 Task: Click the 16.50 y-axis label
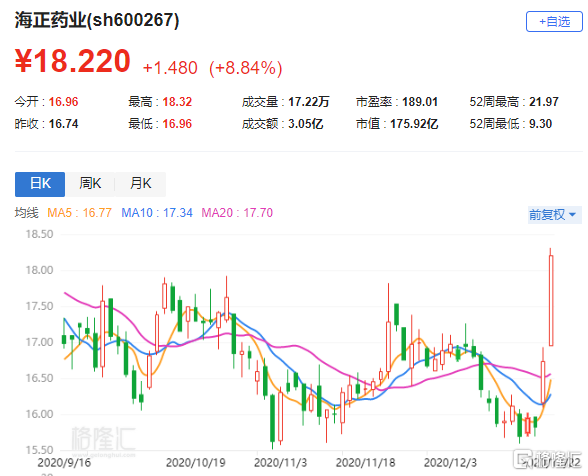click(39, 378)
